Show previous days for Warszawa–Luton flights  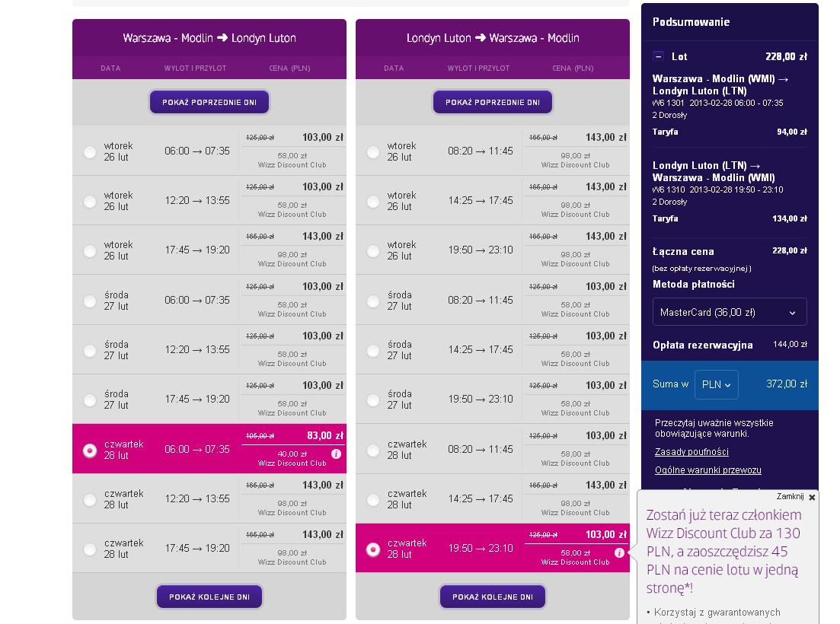(x=209, y=102)
